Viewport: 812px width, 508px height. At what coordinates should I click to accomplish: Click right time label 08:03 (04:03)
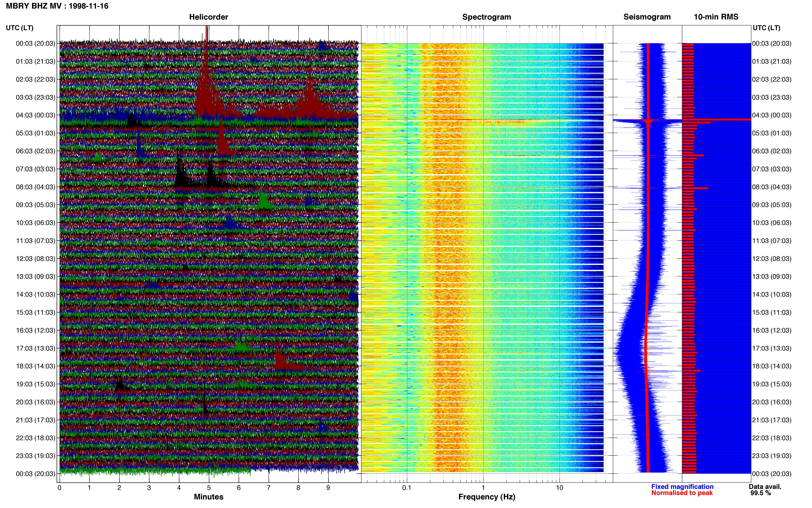tap(772, 187)
